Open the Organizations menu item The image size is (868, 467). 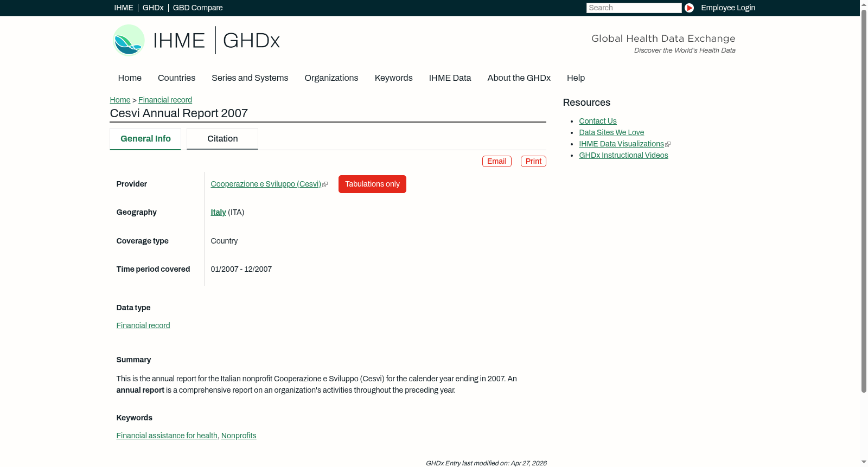(331, 78)
